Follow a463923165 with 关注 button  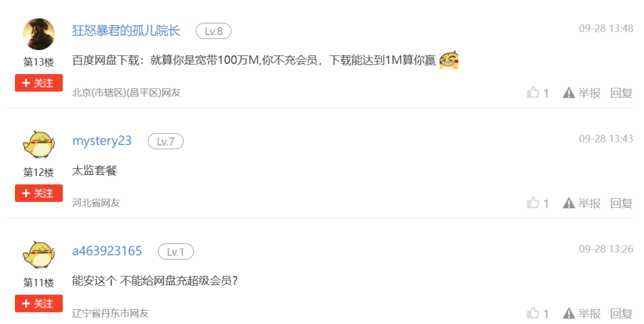click(x=39, y=304)
